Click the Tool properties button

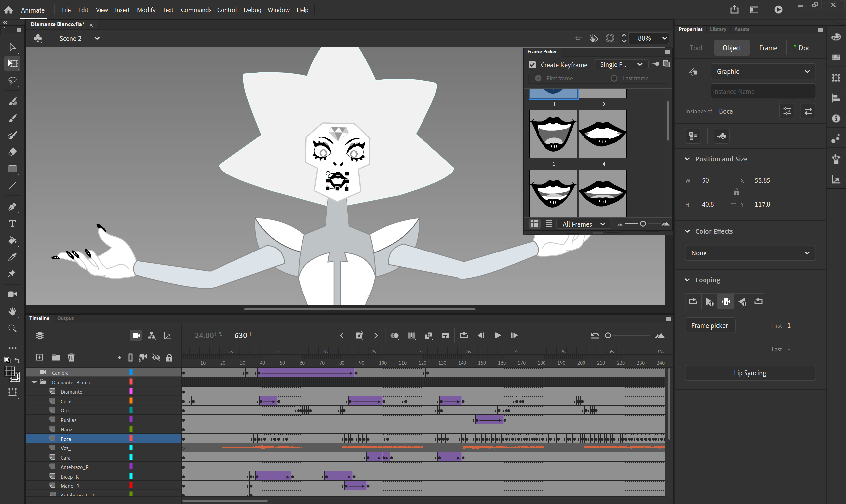coord(695,48)
